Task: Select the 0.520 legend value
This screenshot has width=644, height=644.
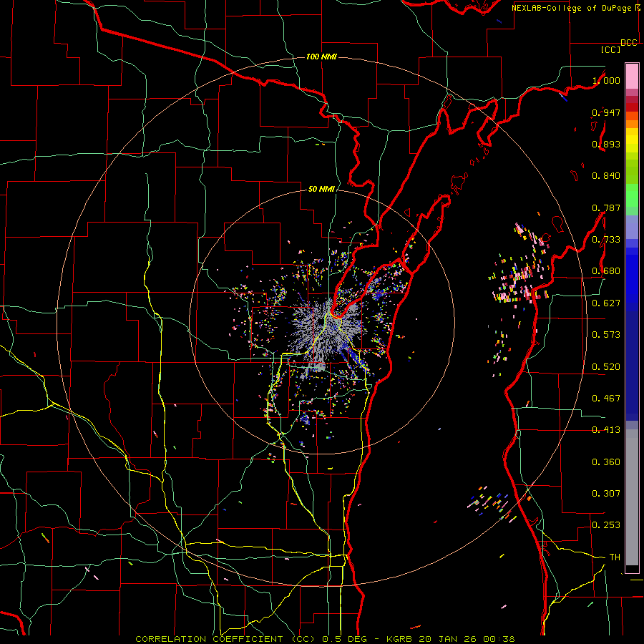Action: (x=606, y=367)
